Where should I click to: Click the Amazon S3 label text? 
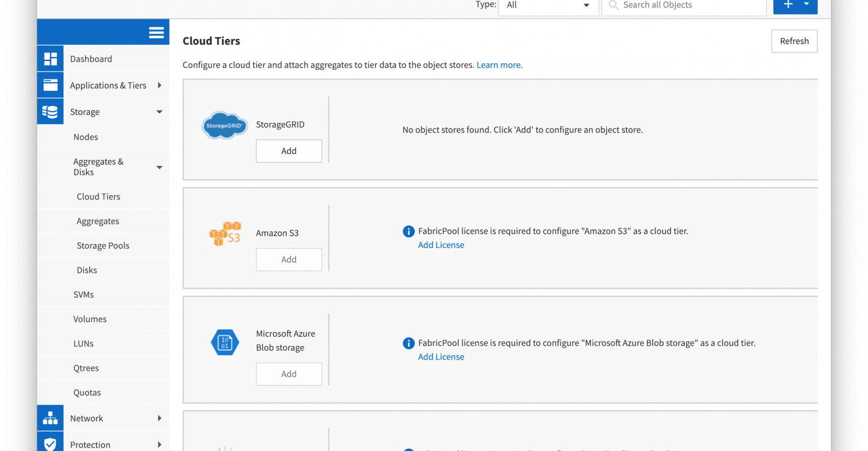(x=277, y=233)
